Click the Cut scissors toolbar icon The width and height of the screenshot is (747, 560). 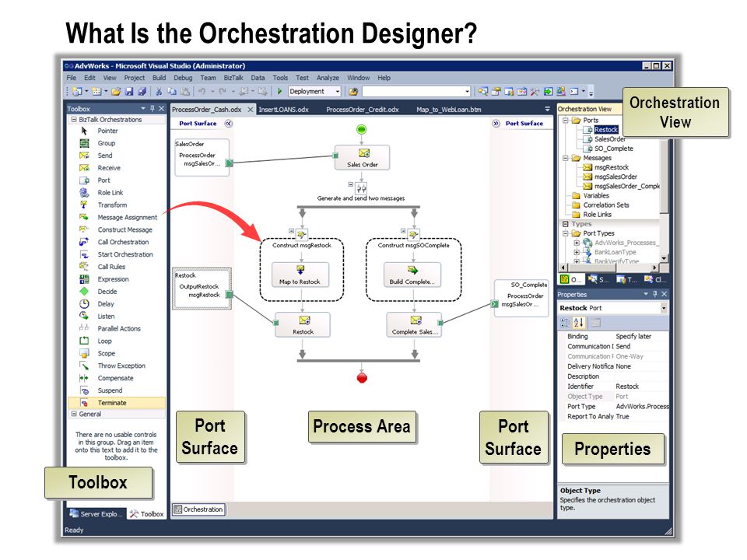point(159,92)
